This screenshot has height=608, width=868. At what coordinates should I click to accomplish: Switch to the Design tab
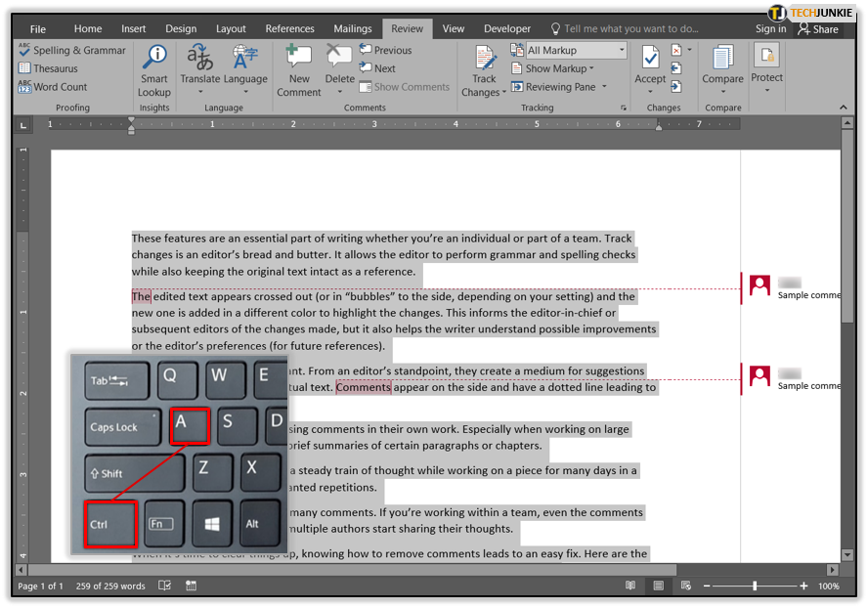(181, 28)
